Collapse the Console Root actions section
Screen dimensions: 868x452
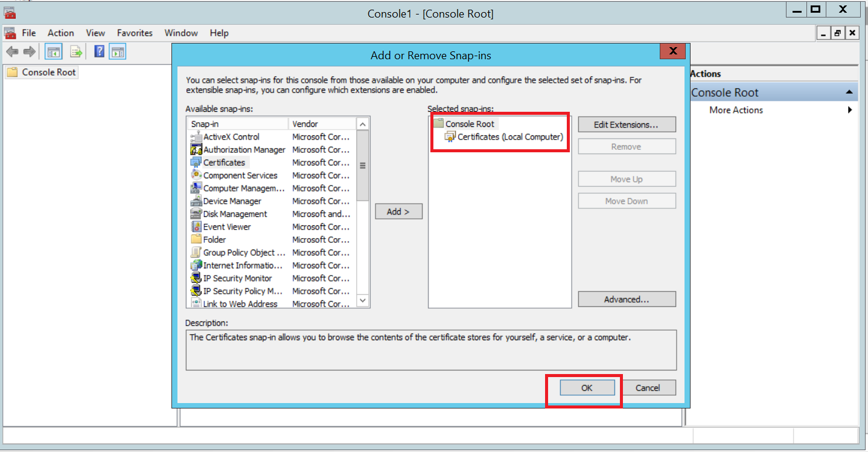849,92
